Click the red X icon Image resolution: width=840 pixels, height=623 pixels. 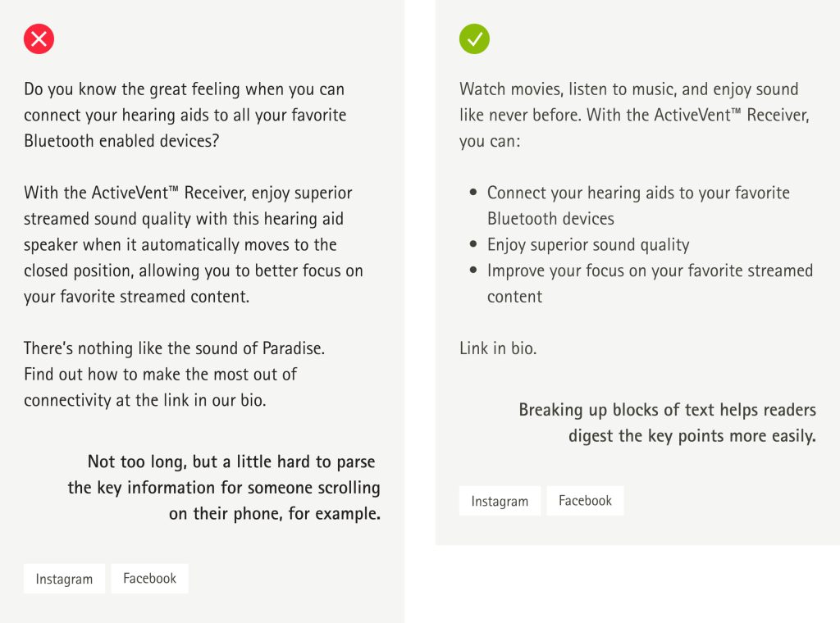click(39, 39)
